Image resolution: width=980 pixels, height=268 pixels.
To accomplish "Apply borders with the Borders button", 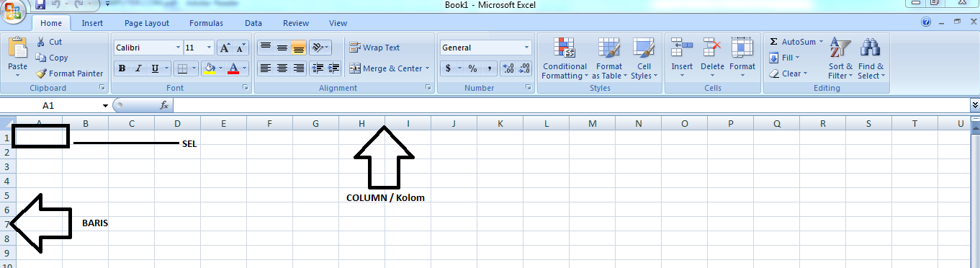I will pyautogui.click(x=182, y=68).
